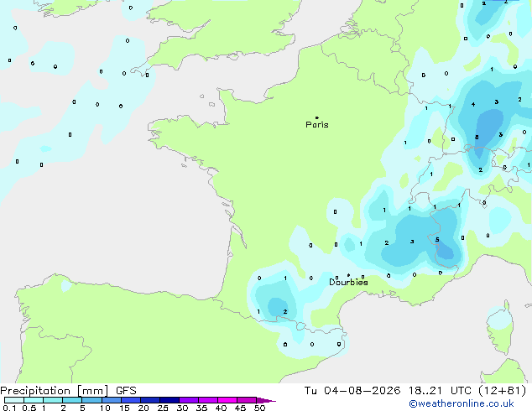Pick the 0.1–0.5 mm legend swatch
Viewport: 532px width, 411px height.
(x=14, y=400)
